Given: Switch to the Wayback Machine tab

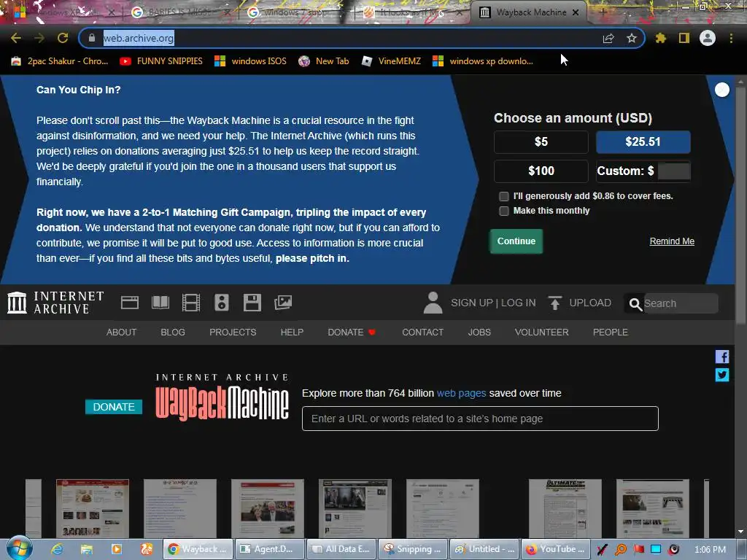Looking at the screenshot, I should (529, 12).
